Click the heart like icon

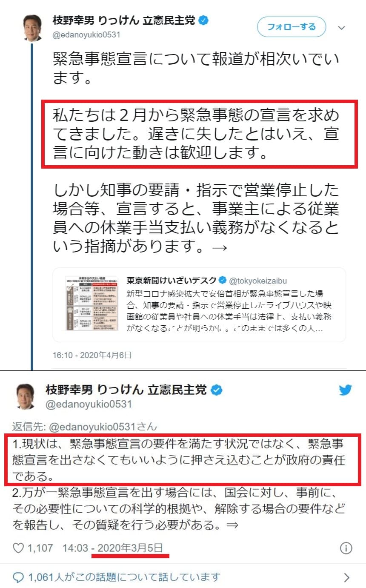pyautogui.click(x=18, y=548)
